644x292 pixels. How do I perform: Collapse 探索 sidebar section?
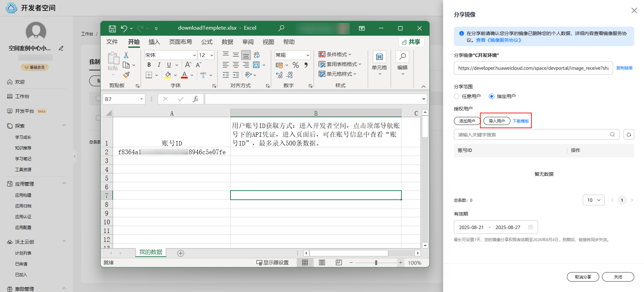click(x=64, y=126)
